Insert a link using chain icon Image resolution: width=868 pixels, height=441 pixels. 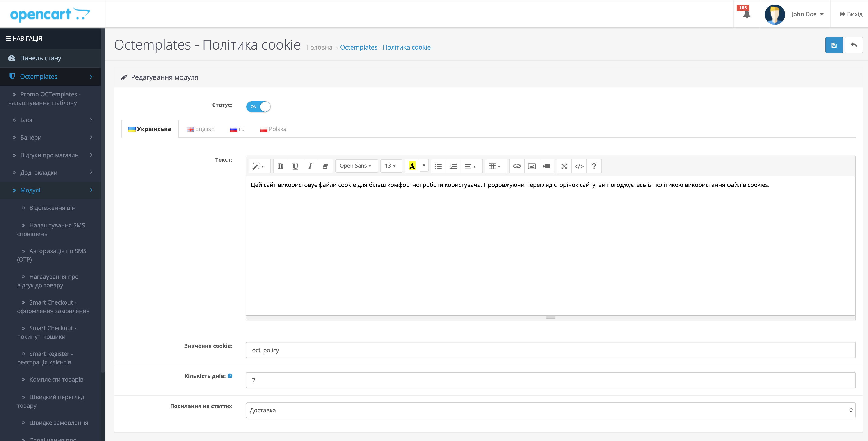pyautogui.click(x=516, y=166)
